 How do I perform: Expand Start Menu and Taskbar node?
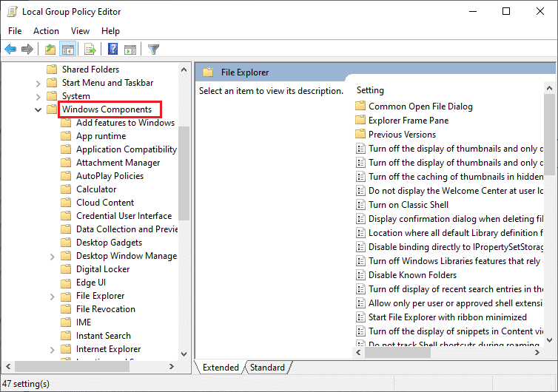coord(38,84)
